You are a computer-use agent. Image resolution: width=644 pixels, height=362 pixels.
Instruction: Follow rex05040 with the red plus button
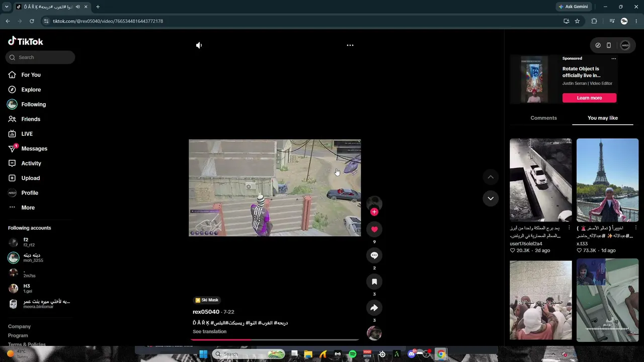374,212
